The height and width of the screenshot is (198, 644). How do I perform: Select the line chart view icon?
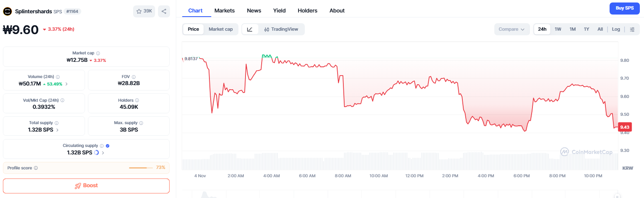(250, 29)
